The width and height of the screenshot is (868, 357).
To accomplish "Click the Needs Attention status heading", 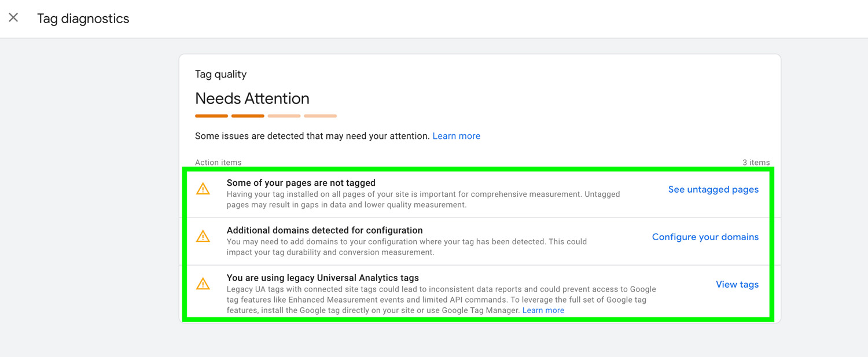I will (x=252, y=98).
